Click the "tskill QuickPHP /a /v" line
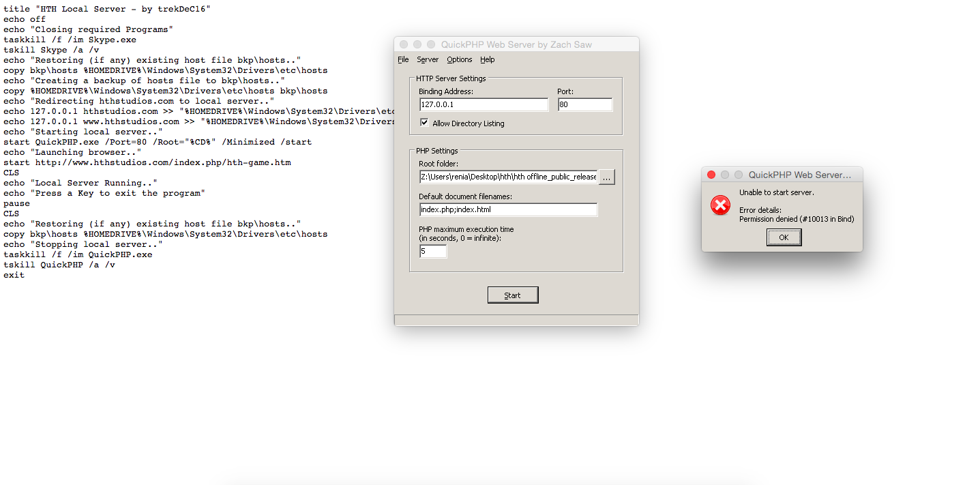This screenshot has height=485, width=980. (59, 265)
